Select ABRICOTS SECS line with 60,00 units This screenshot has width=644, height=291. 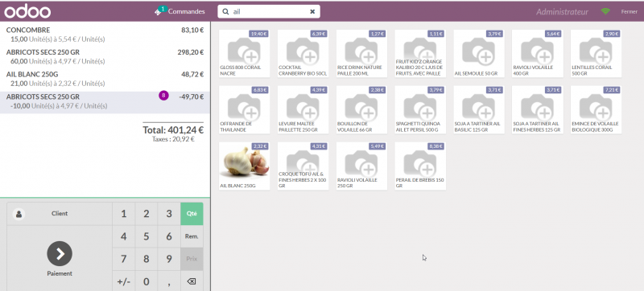click(105, 56)
